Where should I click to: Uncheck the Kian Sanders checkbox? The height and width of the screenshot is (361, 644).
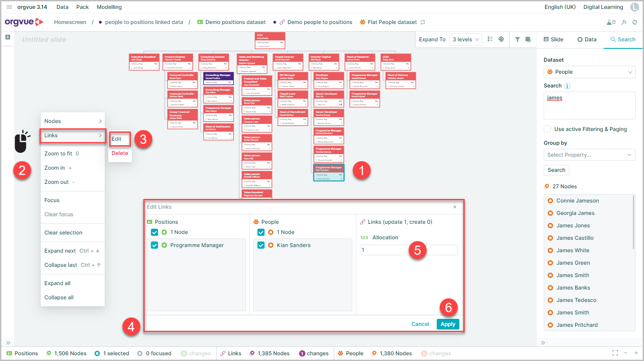point(261,245)
